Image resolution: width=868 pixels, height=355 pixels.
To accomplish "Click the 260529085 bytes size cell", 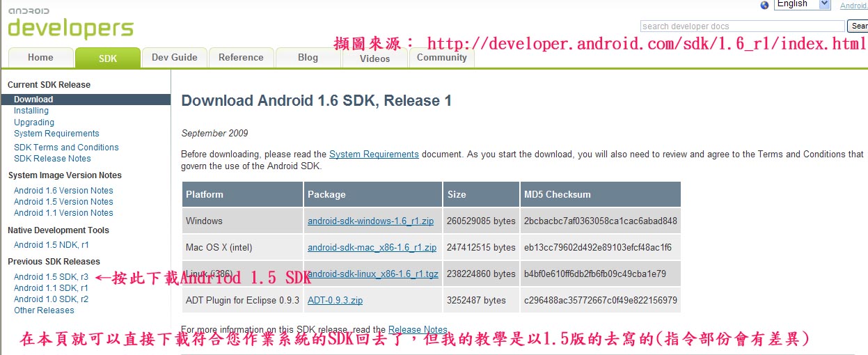I will 482,221.
